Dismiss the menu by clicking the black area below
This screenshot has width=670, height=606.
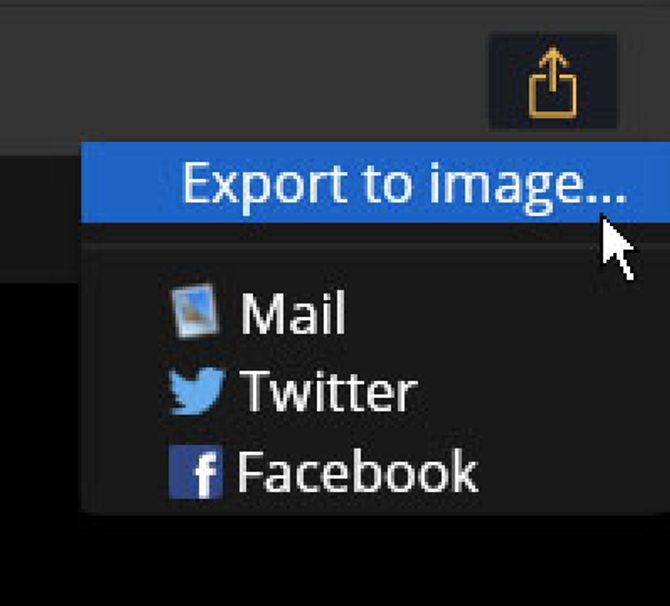tap(335, 561)
